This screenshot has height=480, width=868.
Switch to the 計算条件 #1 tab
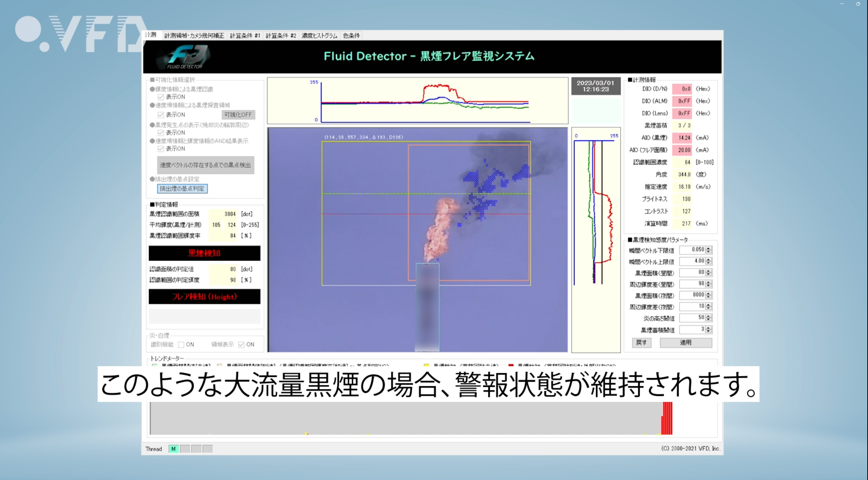245,35
